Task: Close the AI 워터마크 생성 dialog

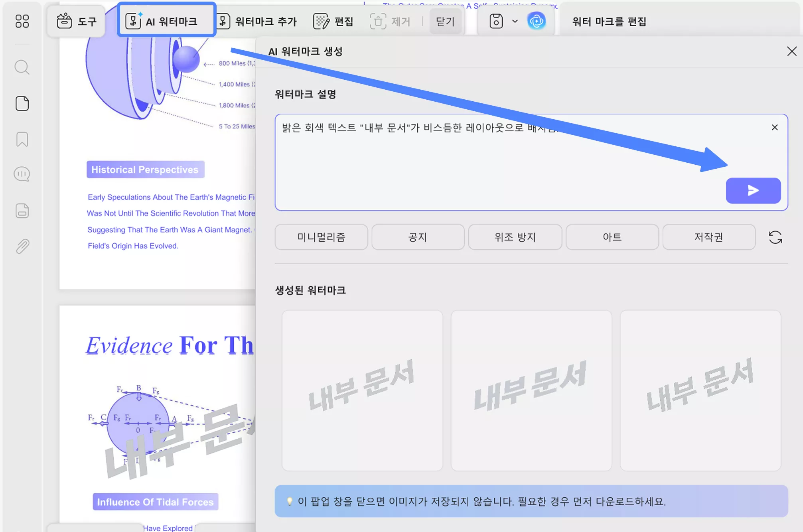Action: [x=791, y=51]
